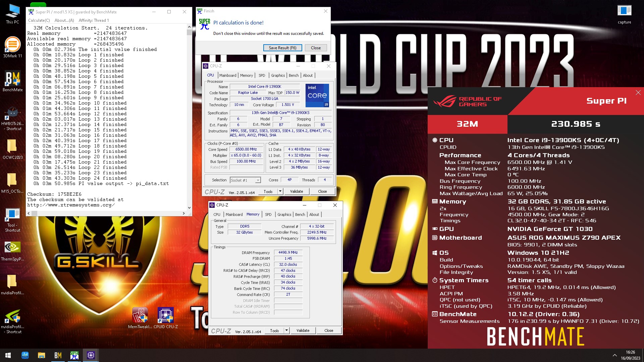Viewport: 644px width, 362px height.
Task: Open capture icon on desktop
Action: tap(624, 14)
